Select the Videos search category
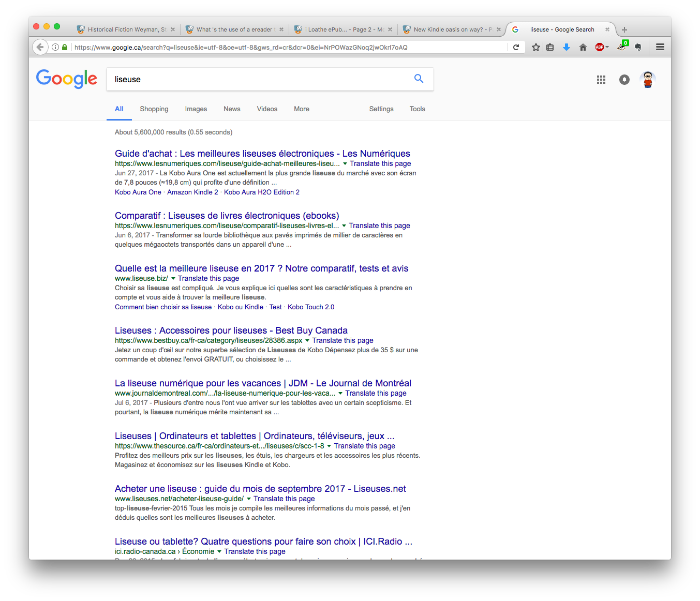 [x=267, y=109]
